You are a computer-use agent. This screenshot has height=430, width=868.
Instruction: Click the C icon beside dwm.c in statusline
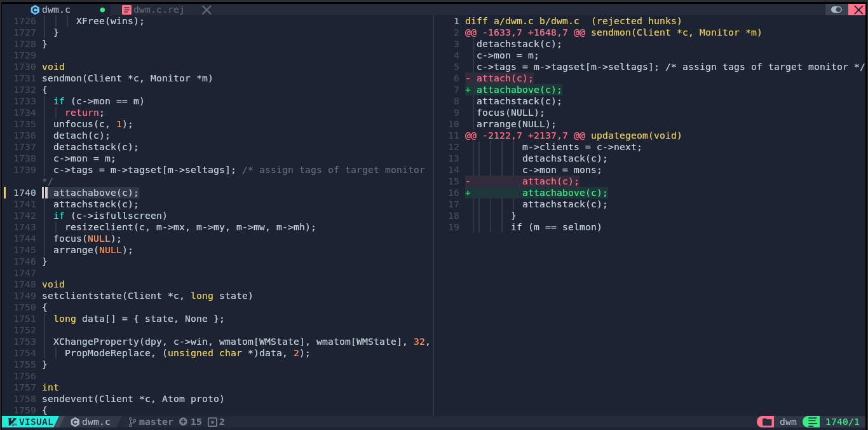click(x=75, y=422)
